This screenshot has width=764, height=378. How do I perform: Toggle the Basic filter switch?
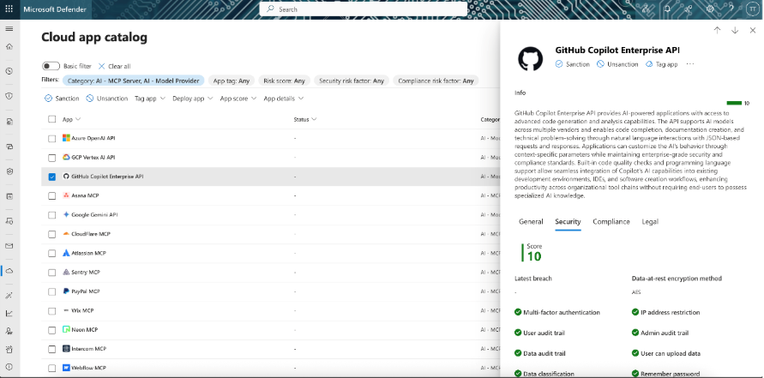(x=51, y=66)
